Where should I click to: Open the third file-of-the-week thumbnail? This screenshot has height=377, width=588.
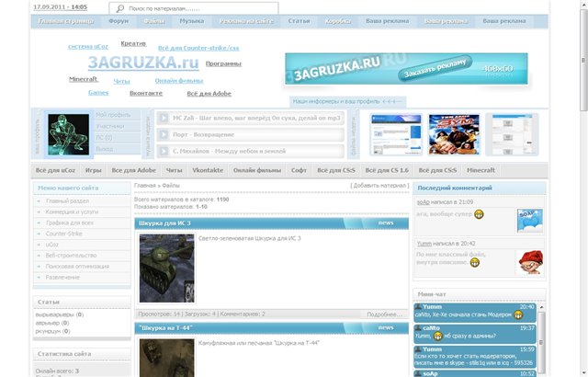coord(513,134)
